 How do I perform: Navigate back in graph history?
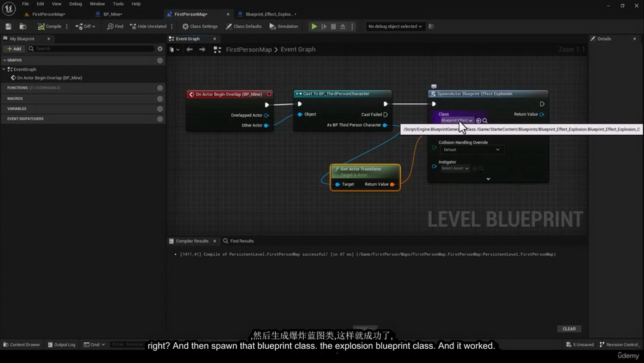(189, 50)
